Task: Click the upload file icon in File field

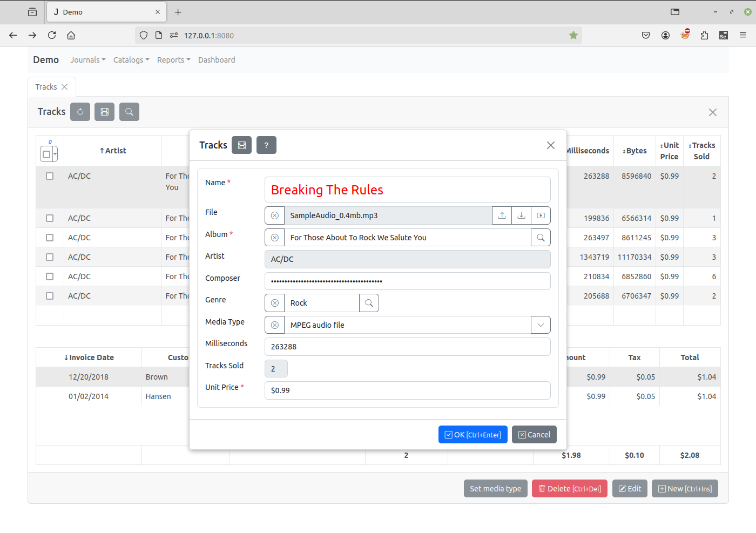Action: click(x=502, y=215)
